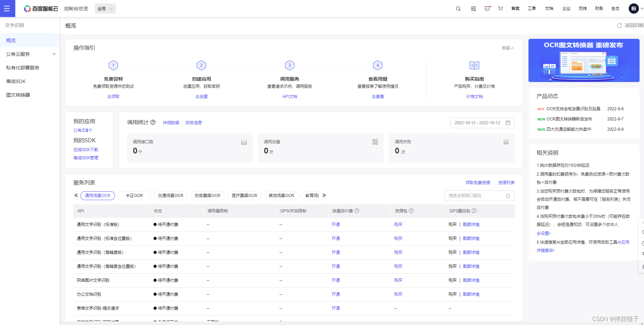Open 离线SDK in the sidebar

pos(16,81)
